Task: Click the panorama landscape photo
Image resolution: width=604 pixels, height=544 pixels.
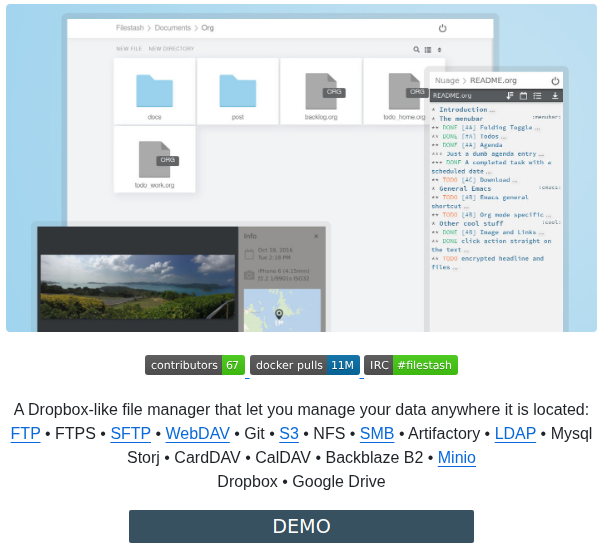Action: pyautogui.click(x=138, y=287)
